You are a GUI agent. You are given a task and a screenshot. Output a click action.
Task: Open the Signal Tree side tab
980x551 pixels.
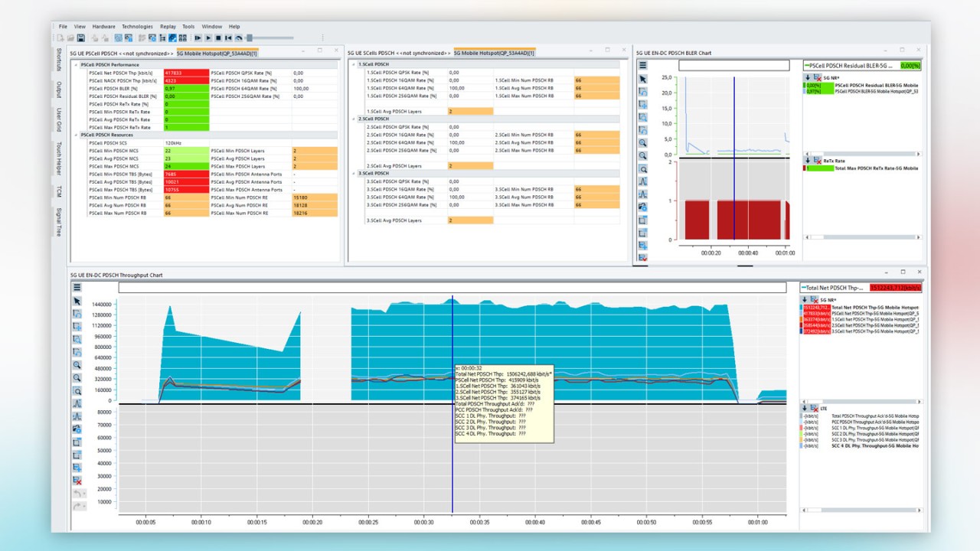[58, 221]
